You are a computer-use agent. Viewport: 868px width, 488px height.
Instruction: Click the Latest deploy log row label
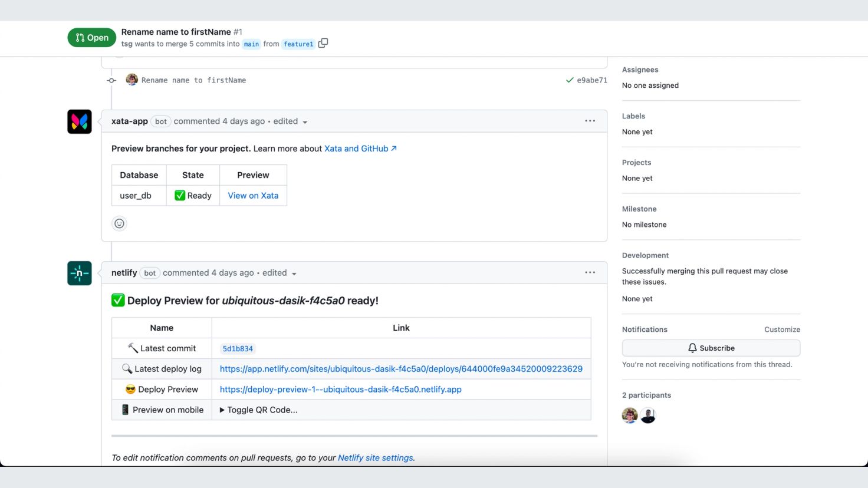tap(162, 369)
